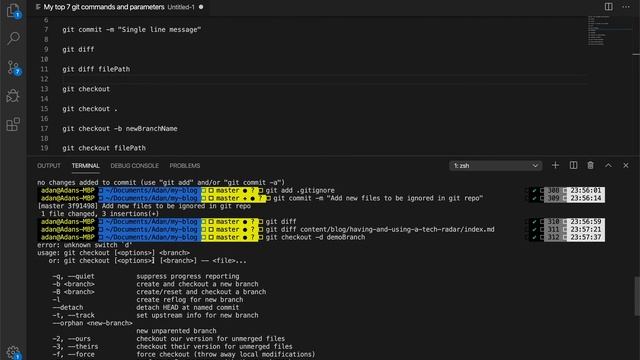Image resolution: width=640 pixels, height=360 pixels.
Task: Split the terminal pane
Action: pyautogui.click(x=573, y=165)
